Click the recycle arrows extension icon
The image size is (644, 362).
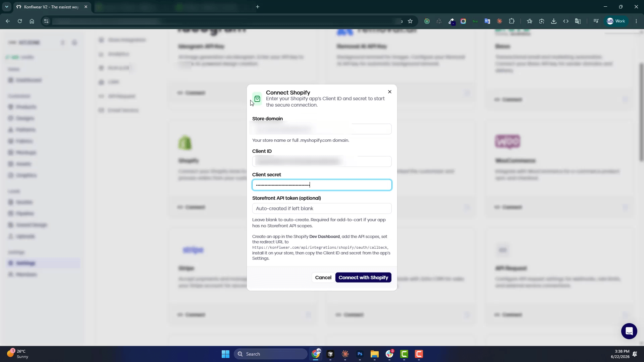click(439, 21)
